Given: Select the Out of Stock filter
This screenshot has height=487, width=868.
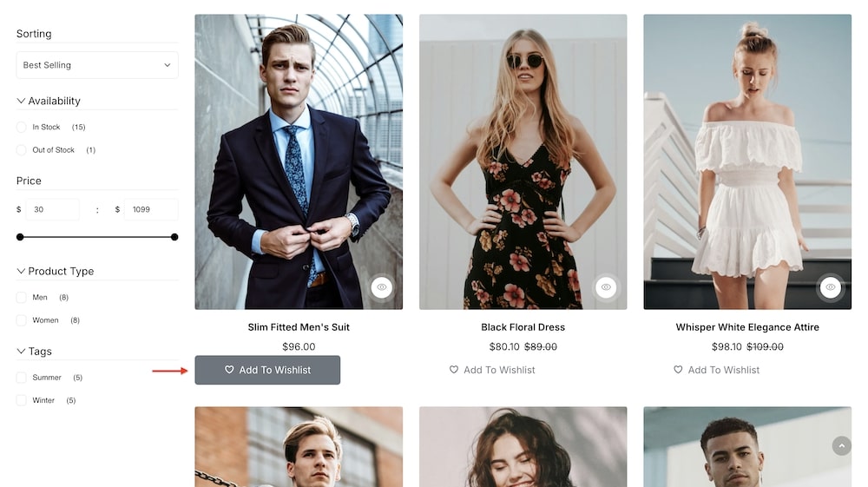Looking at the screenshot, I should (x=22, y=150).
